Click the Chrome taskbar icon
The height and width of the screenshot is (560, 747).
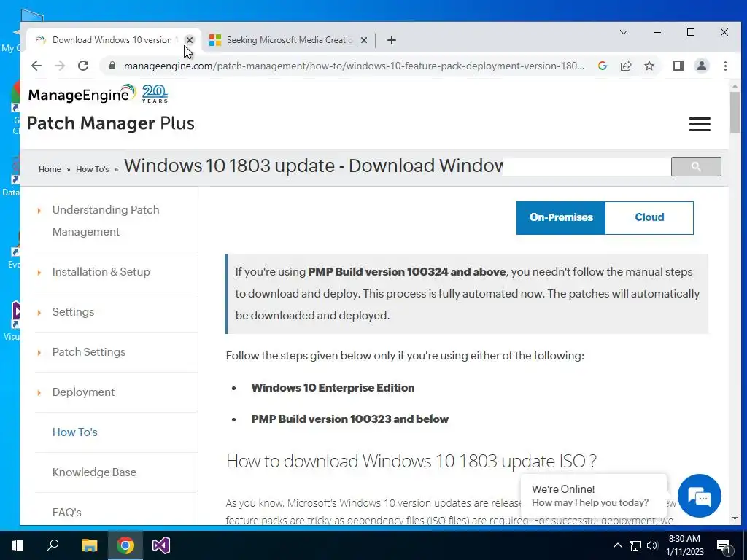click(125, 545)
